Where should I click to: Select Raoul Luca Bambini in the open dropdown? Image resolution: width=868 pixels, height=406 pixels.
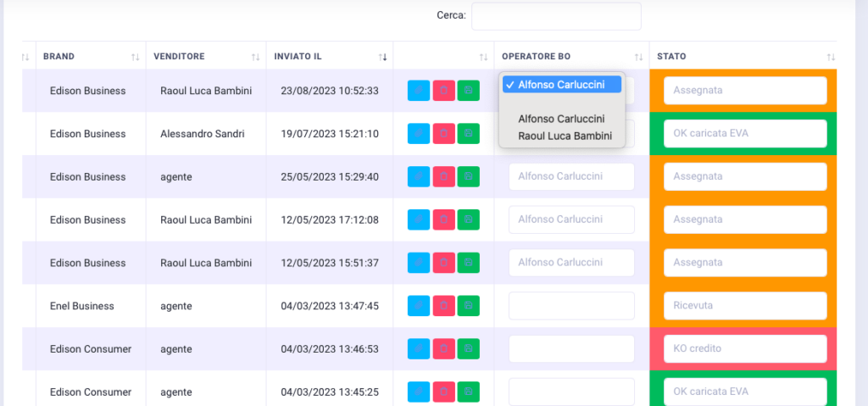(x=562, y=136)
